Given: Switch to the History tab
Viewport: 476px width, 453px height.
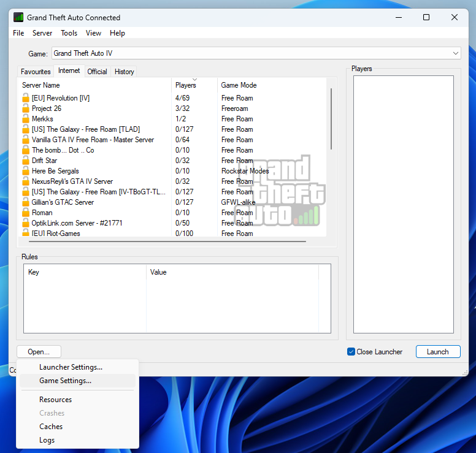Looking at the screenshot, I should (124, 72).
